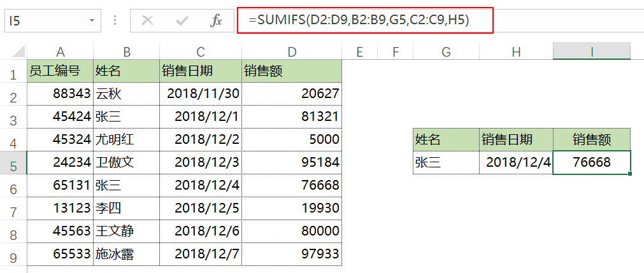Select cell containing 24234
Viewport: 644px width, 273px height.
coord(61,163)
